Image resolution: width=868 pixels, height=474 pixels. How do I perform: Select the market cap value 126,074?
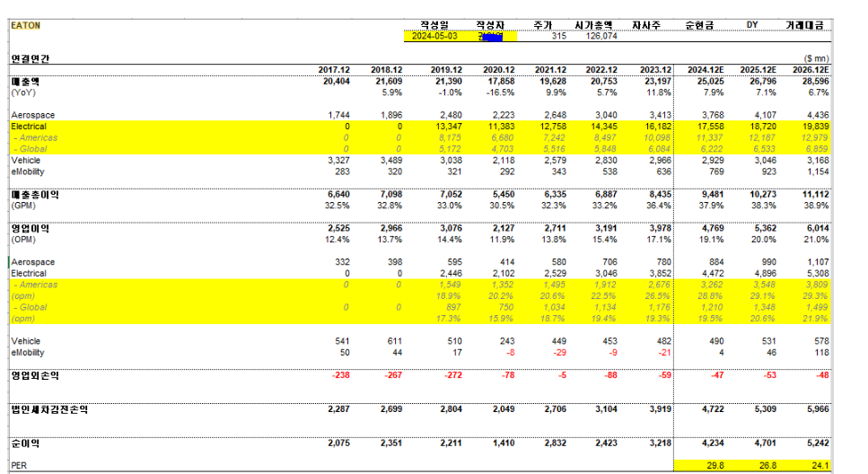tap(601, 36)
